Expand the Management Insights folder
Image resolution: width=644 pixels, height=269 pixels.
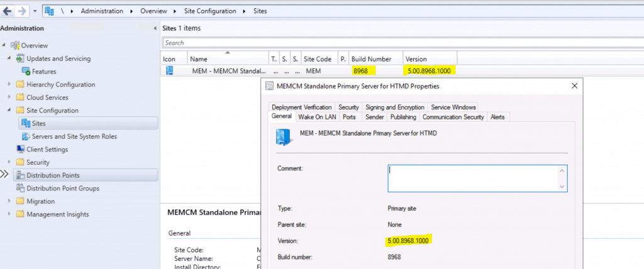[x=9, y=214]
